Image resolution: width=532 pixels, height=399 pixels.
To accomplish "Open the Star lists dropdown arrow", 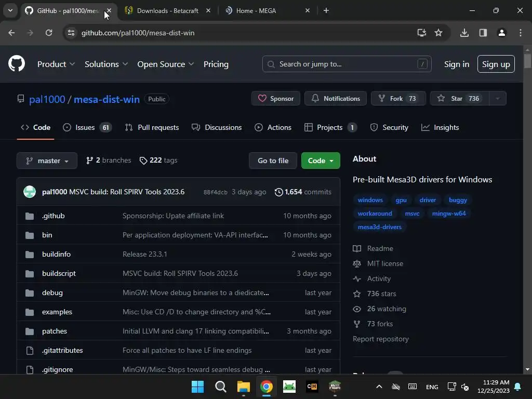I will (498, 98).
